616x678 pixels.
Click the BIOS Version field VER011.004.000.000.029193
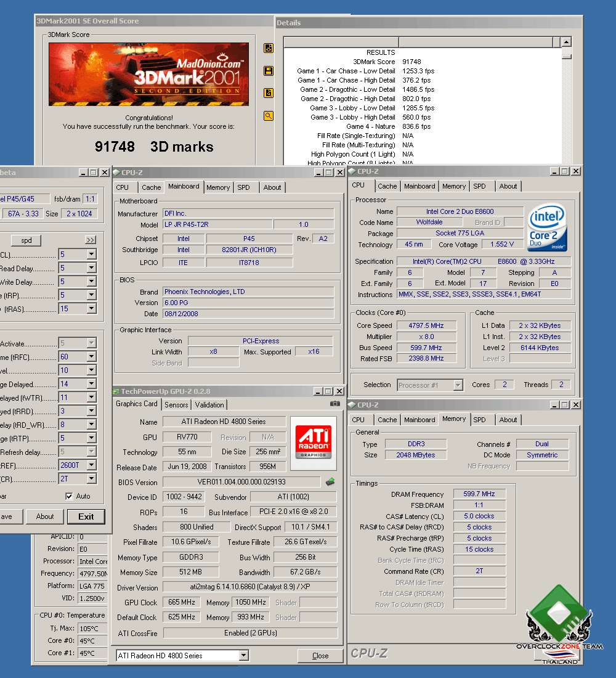[x=241, y=482]
